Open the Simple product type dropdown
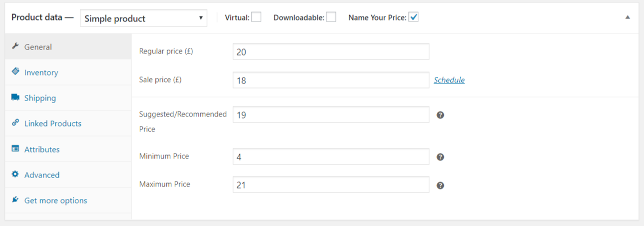The height and width of the screenshot is (226, 644). tap(143, 18)
